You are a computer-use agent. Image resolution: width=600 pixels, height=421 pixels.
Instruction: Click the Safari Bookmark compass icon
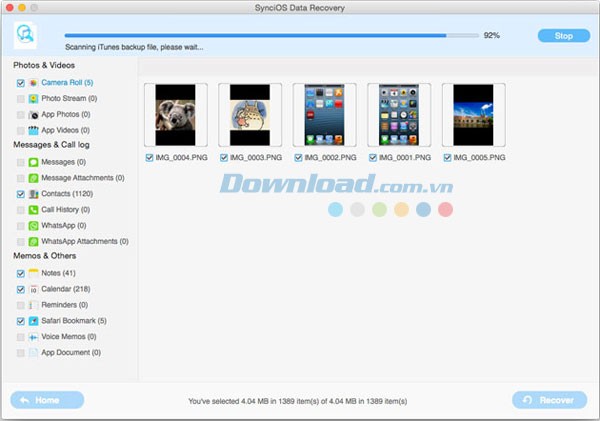click(34, 321)
